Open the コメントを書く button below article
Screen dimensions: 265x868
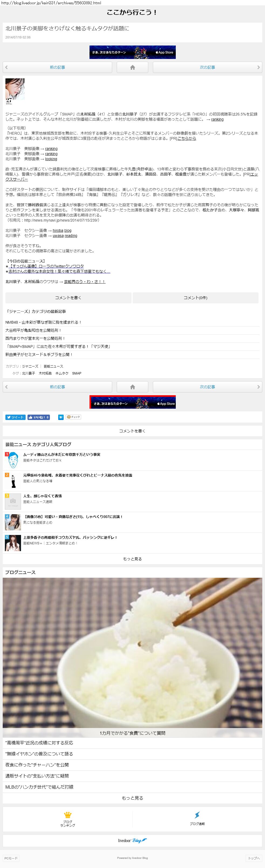pos(68,298)
